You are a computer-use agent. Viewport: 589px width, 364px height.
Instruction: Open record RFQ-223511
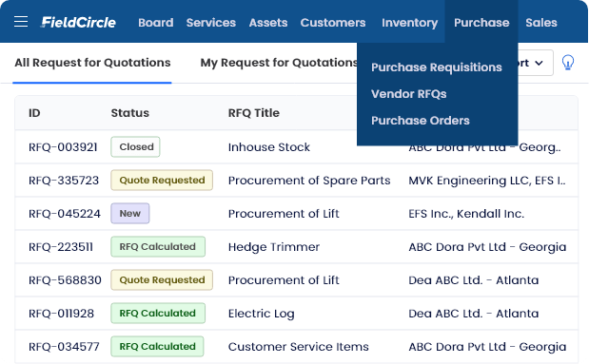pyautogui.click(x=61, y=247)
